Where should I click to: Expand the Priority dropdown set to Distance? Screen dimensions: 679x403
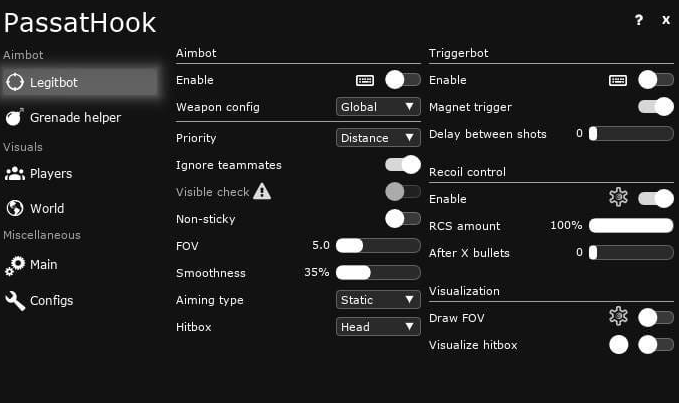tap(378, 138)
